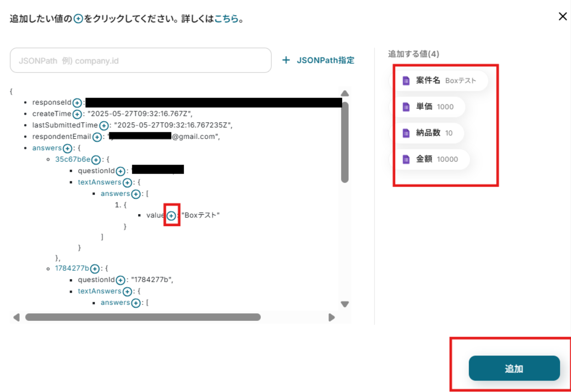This screenshot has height=392, width=571.
Task: Click the vertical scrollbar thumb
Action: click(x=345, y=142)
